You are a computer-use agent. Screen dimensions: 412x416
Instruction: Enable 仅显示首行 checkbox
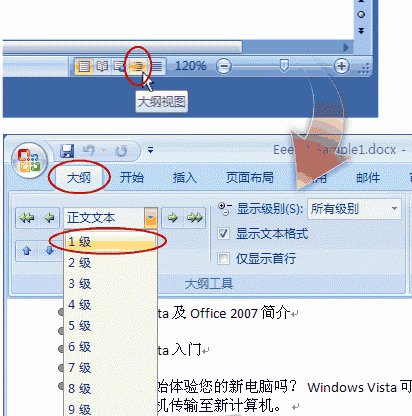tap(223, 258)
